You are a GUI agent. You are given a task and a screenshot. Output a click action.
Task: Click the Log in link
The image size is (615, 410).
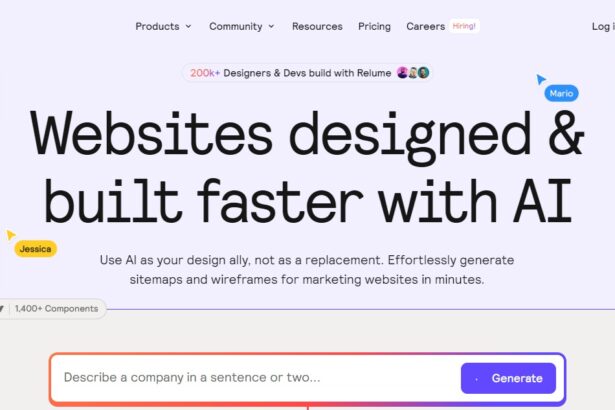603,26
